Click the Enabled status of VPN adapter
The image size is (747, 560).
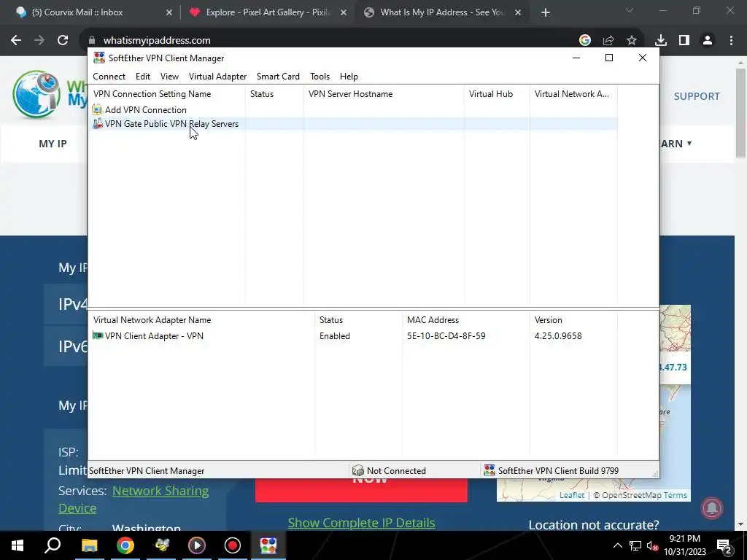[334, 336]
